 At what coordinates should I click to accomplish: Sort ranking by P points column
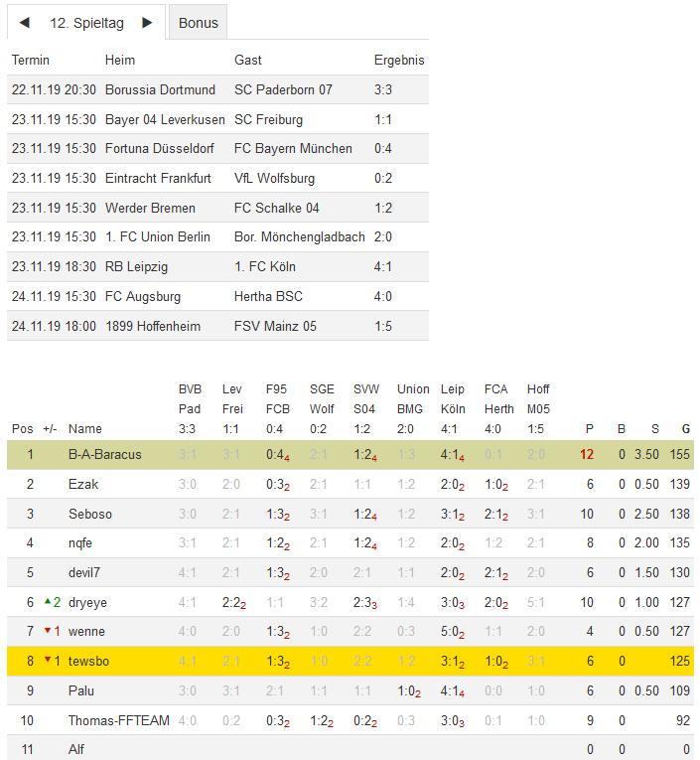pyautogui.click(x=589, y=429)
